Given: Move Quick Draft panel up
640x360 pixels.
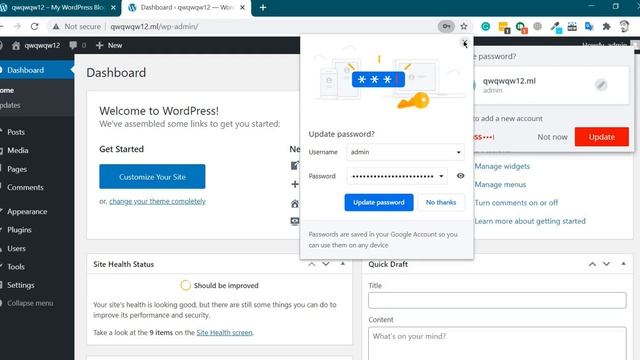Looking at the screenshot, I should coord(592,264).
